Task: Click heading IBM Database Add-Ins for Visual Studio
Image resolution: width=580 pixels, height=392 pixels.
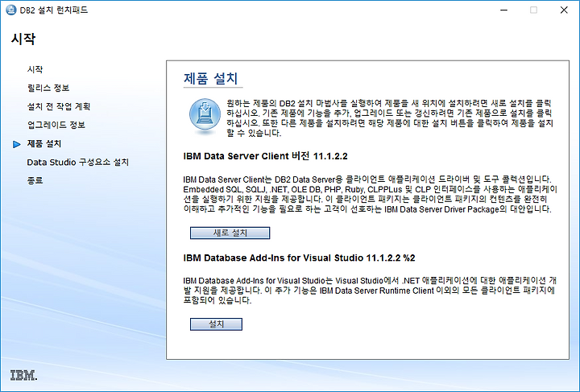Action: coord(299,258)
